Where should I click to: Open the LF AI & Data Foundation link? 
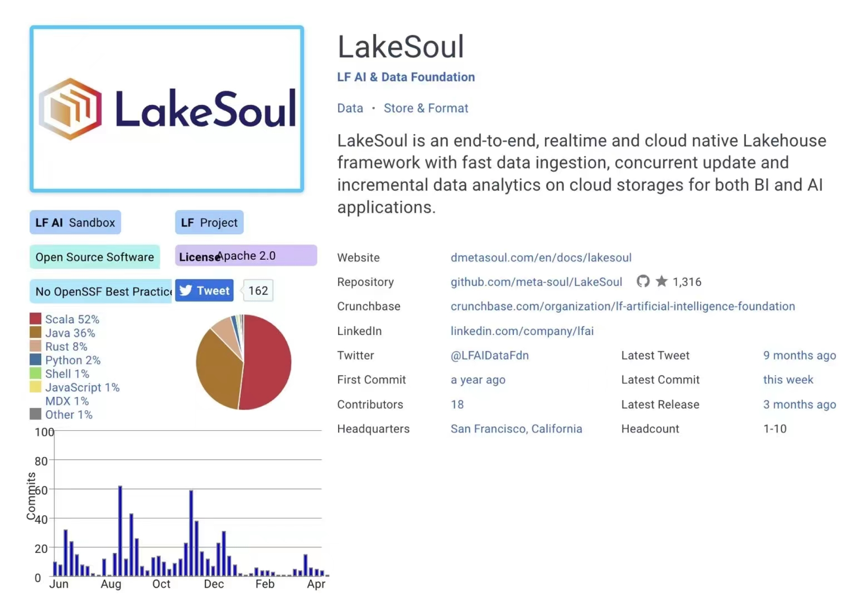[406, 77]
